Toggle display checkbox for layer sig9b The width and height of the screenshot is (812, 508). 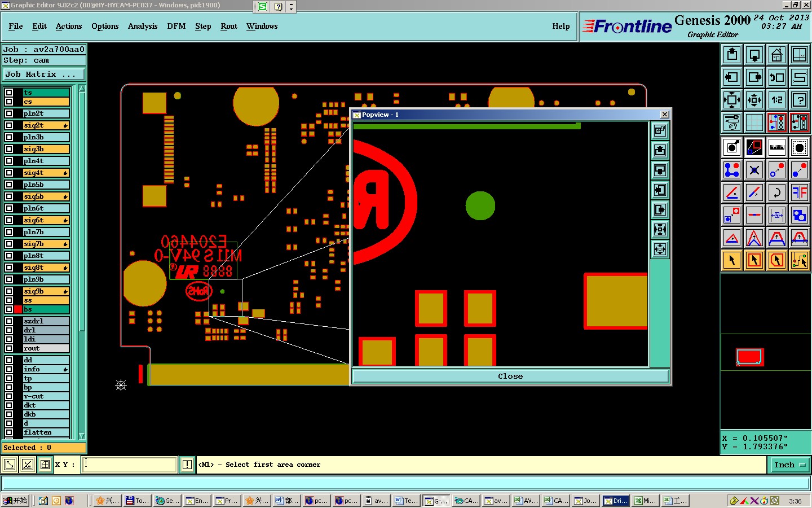click(9, 291)
